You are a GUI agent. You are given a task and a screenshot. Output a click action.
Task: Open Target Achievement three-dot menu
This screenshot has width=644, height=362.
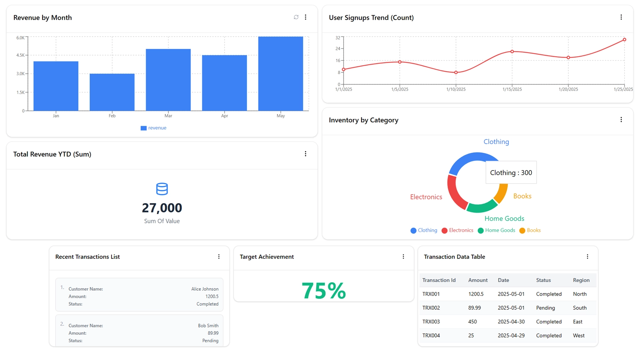tap(403, 257)
